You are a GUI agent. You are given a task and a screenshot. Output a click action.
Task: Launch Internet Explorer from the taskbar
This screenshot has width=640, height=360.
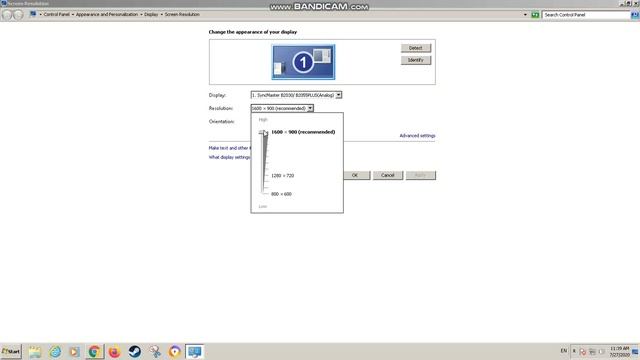(x=55, y=352)
